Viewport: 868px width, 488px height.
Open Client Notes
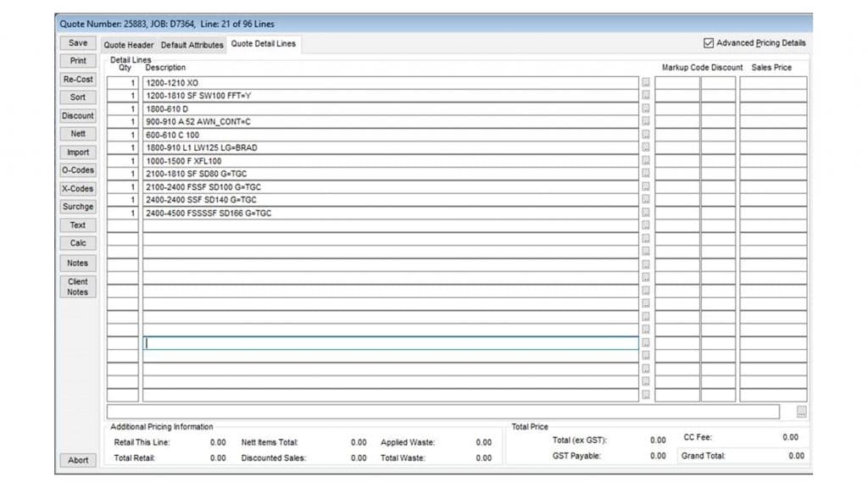[x=78, y=286]
